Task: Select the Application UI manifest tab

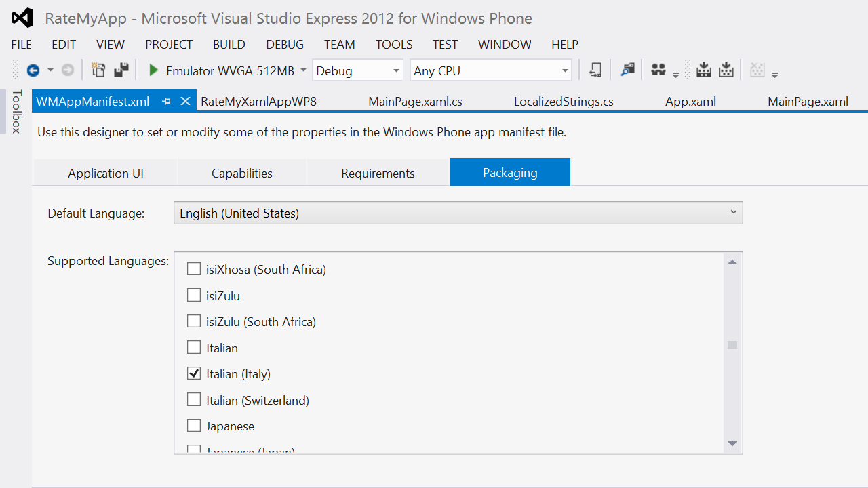Action: point(105,173)
